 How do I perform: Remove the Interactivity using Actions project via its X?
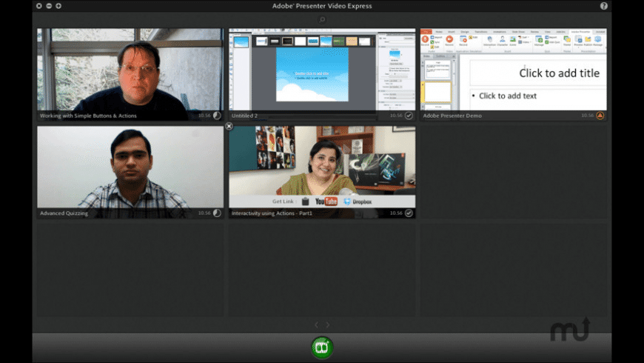point(229,126)
